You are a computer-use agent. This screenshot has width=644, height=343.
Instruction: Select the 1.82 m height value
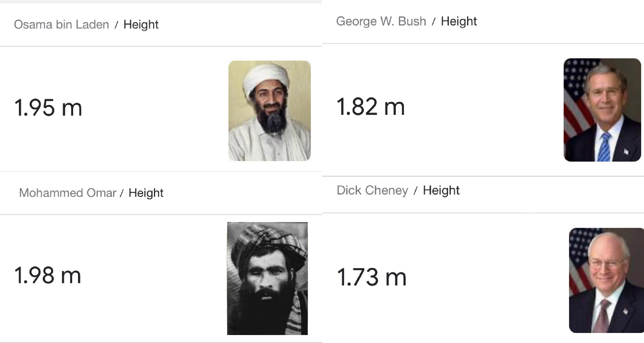coord(371,107)
